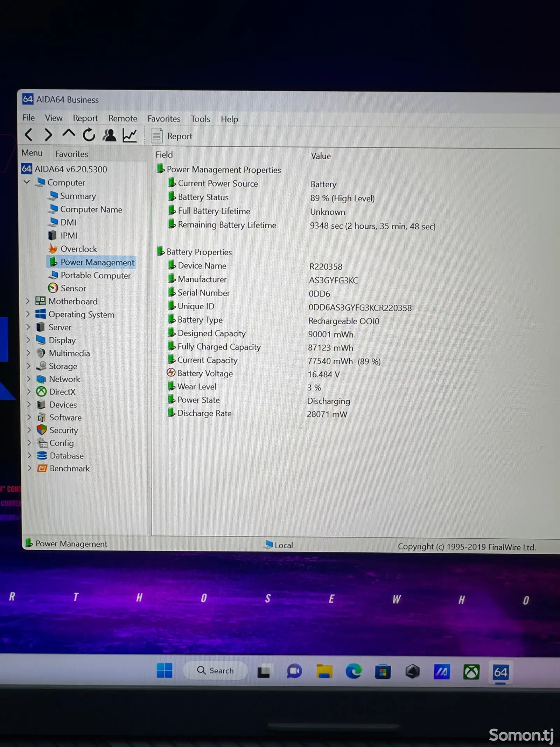
Task: Select the AIDA64 v6.20.5300 root node
Action: point(64,169)
